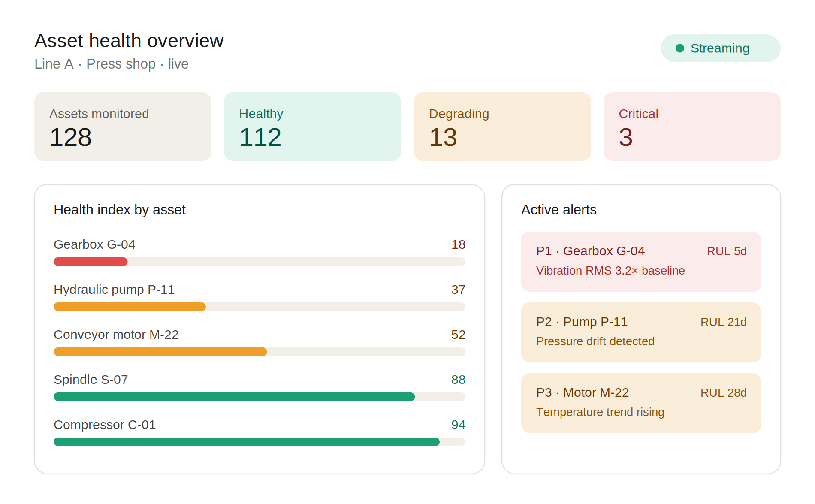This screenshot has height=504, width=815.
Task: Open the P1 Gearbox G-04 alert card
Action: pos(641,262)
